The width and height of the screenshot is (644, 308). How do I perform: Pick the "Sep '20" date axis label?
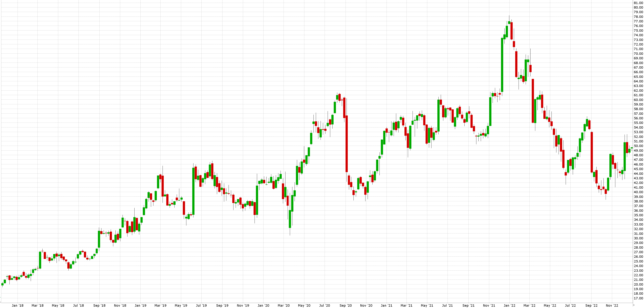[x=346, y=305]
